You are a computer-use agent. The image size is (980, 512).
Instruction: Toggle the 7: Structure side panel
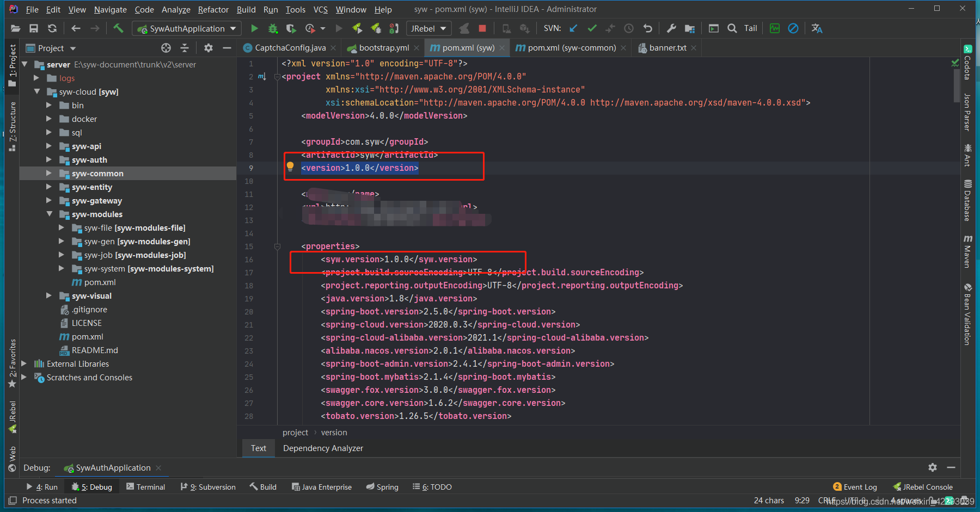point(13,126)
